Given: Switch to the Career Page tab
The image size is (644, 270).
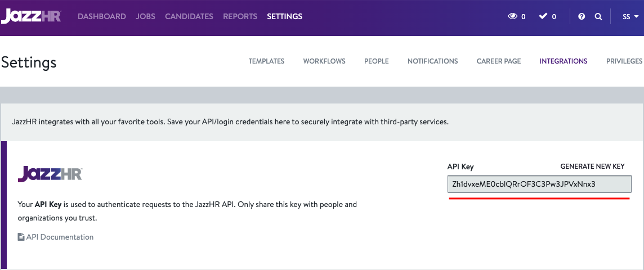Looking at the screenshot, I should click(499, 61).
